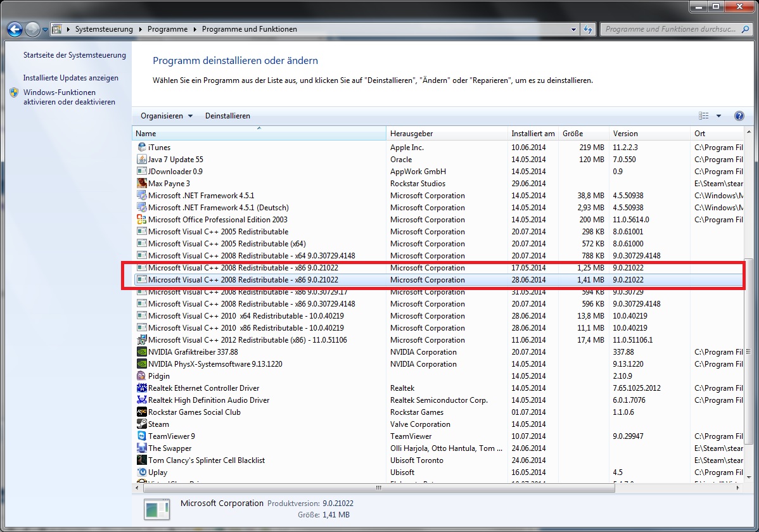Click the details pane program thumbnail

click(x=157, y=510)
